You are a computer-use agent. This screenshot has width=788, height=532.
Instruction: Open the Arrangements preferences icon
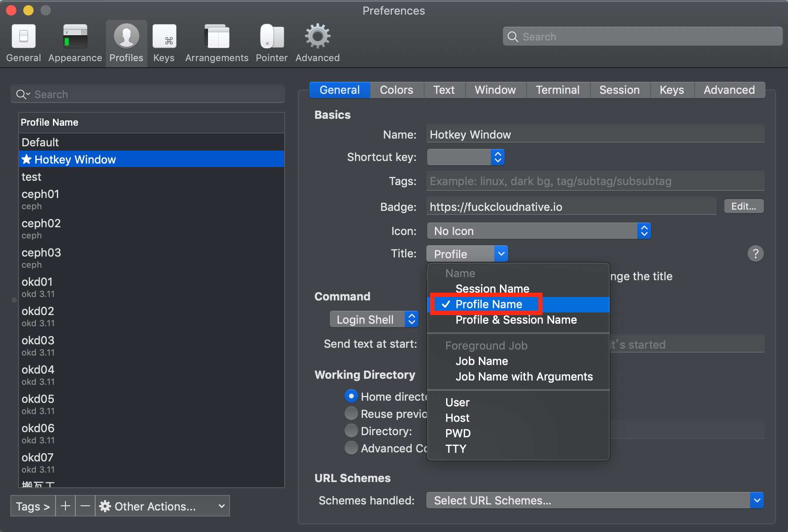coord(217,43)
